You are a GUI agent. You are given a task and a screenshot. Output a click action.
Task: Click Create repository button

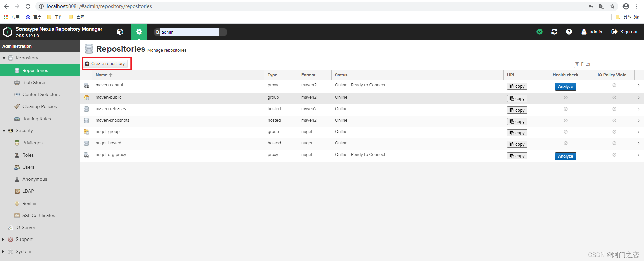coord(105,63)
